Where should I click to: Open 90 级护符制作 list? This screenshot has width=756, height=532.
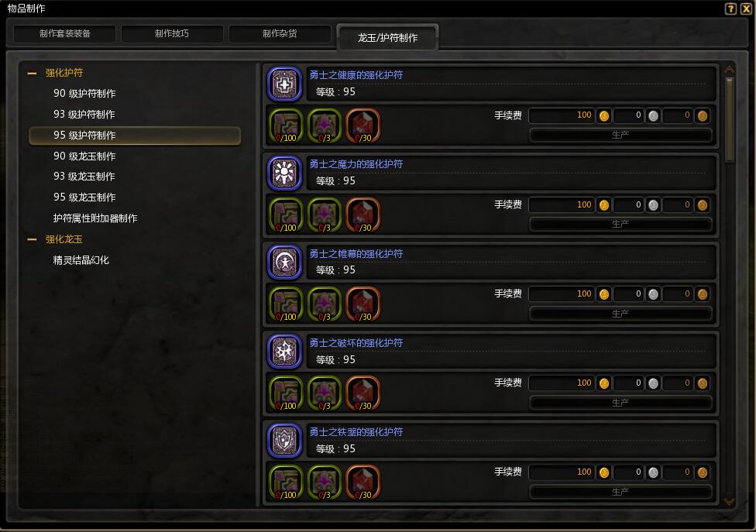[84, 94]
